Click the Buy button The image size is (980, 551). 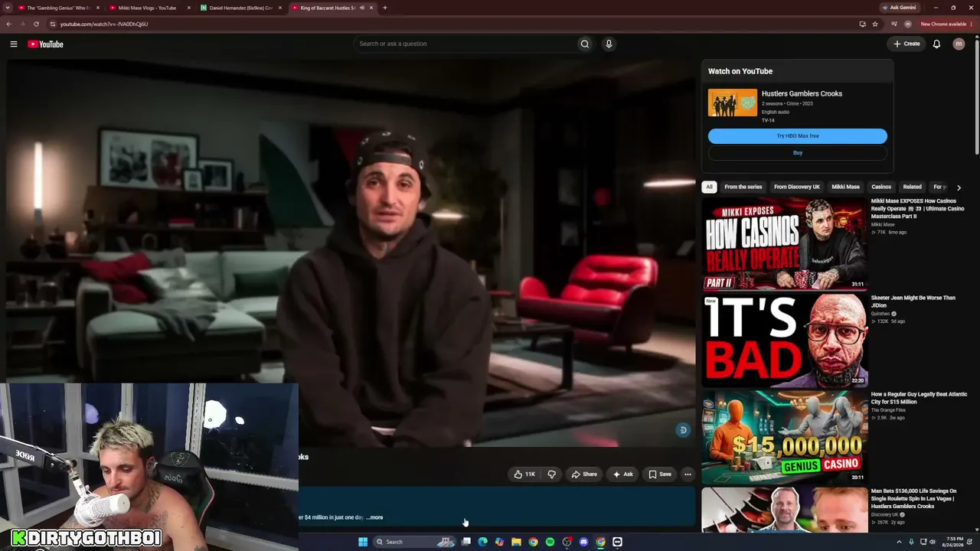(798, 153)
